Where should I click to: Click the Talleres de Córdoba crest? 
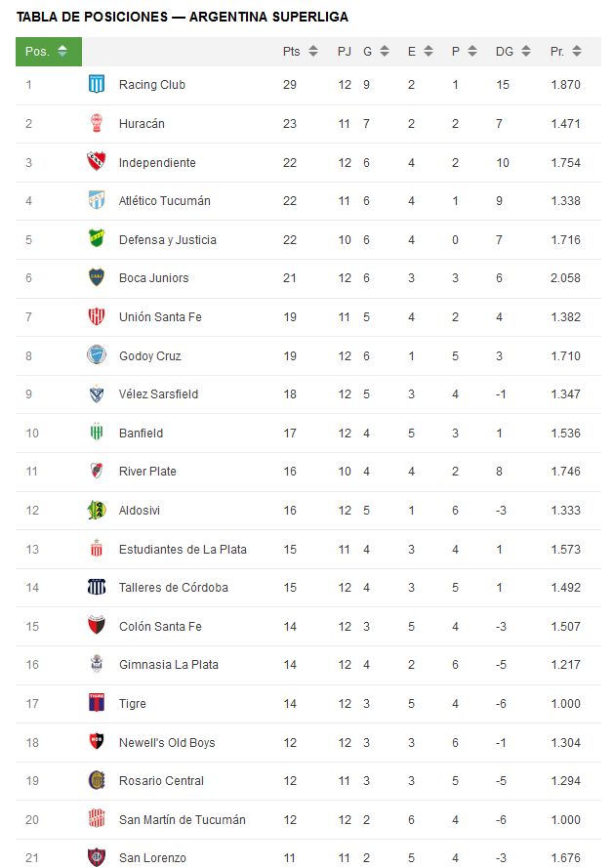[x=97, y=587]
